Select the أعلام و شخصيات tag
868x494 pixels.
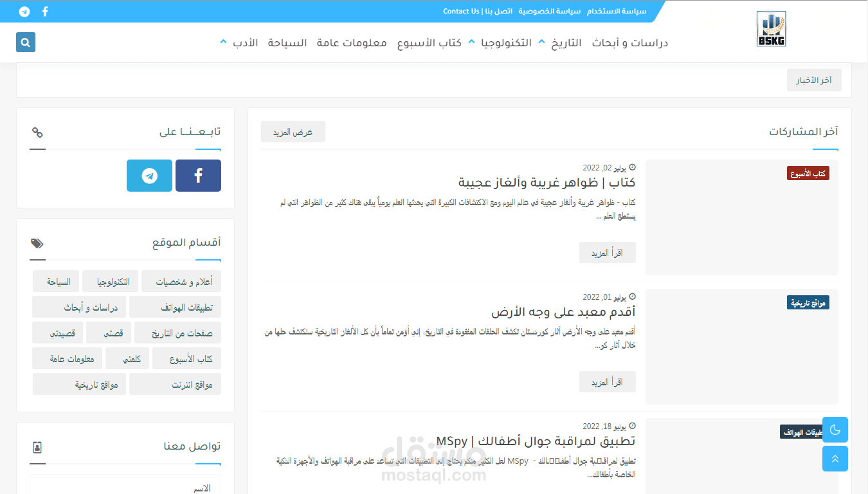point(181,281)
